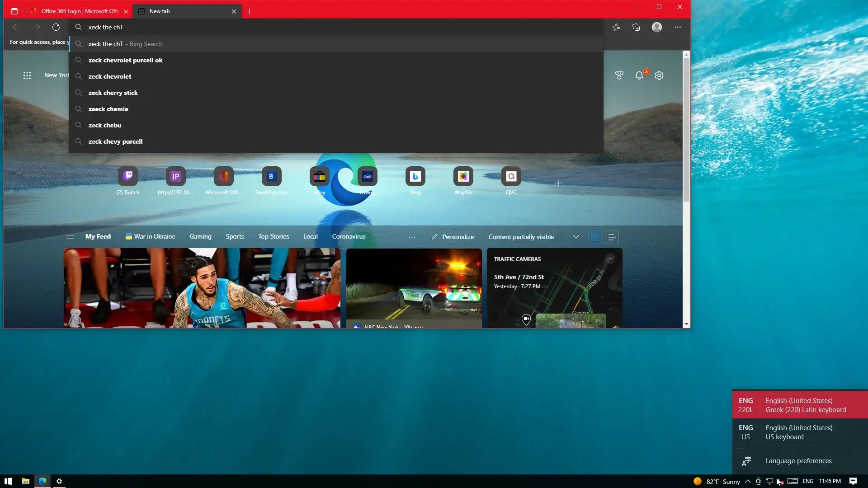
Task: Open the app launcher grid icon
Action: [27, 75]
